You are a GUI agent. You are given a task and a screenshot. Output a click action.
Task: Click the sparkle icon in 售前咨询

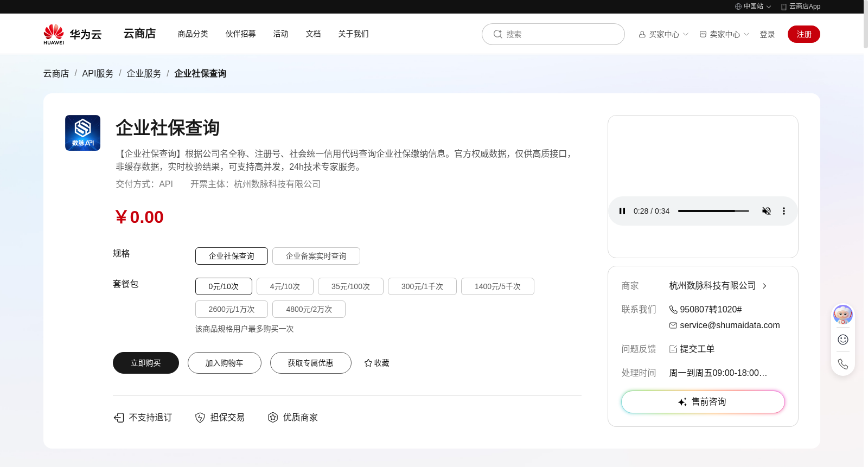[682, 402]
